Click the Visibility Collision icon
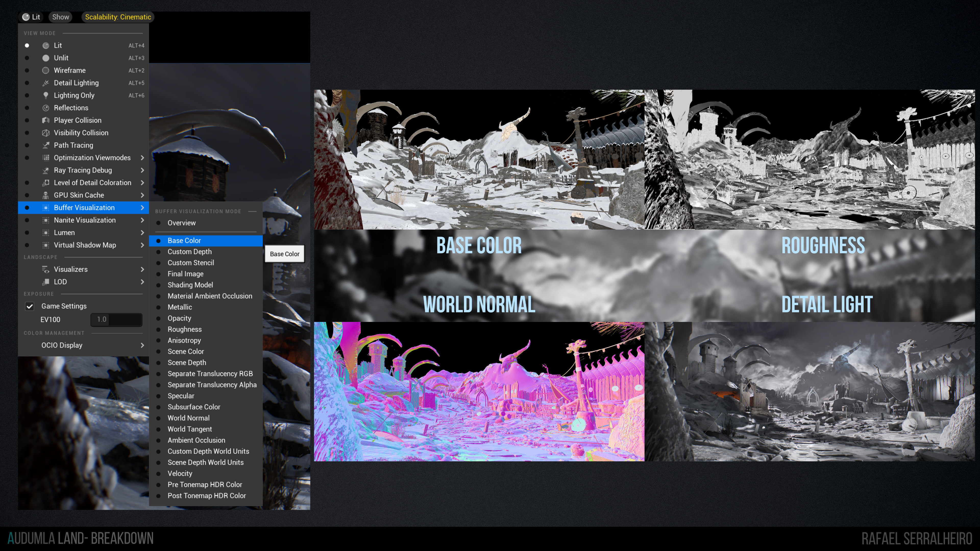 (46, 133)
